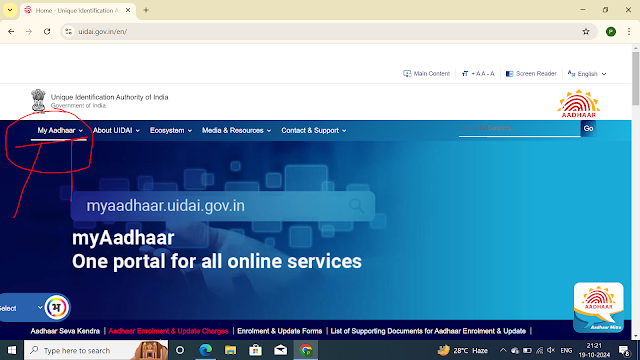Click the Go search button
640x360 pixels.
pos(588,128)
